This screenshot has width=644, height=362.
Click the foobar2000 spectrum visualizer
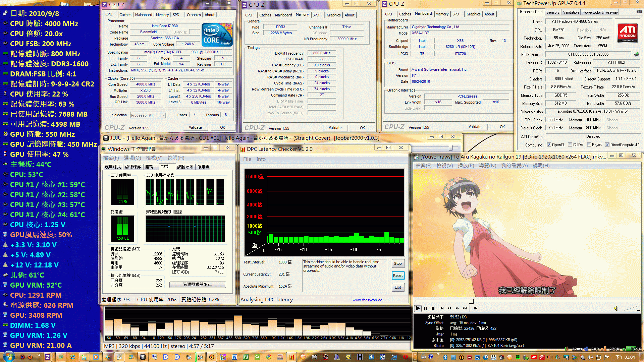click(x=258, y=323)
